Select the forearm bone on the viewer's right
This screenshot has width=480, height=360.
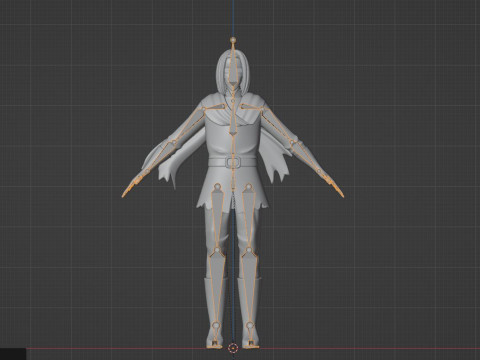pos(306,157)
